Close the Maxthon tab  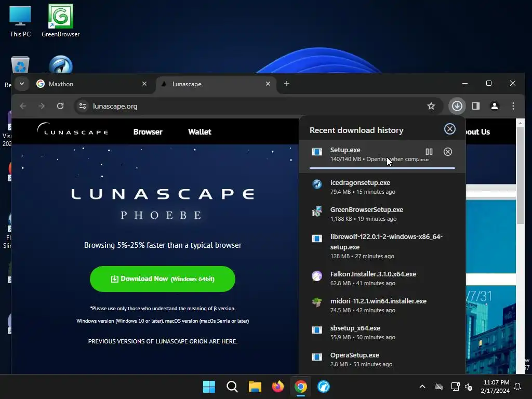(144, 84)
